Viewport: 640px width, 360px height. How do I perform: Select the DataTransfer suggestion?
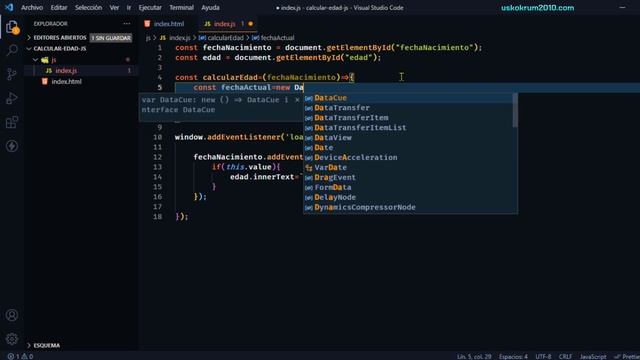[x=408, y=108]
